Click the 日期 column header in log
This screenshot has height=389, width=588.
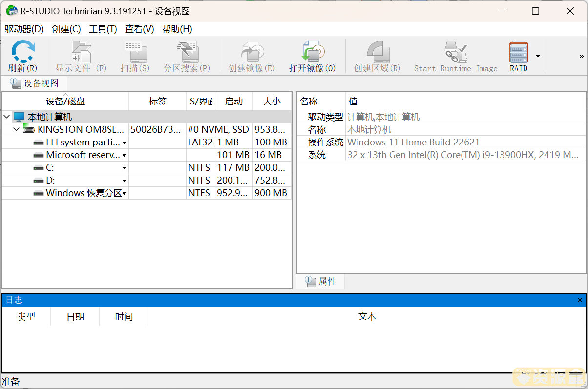pos(75,317)
